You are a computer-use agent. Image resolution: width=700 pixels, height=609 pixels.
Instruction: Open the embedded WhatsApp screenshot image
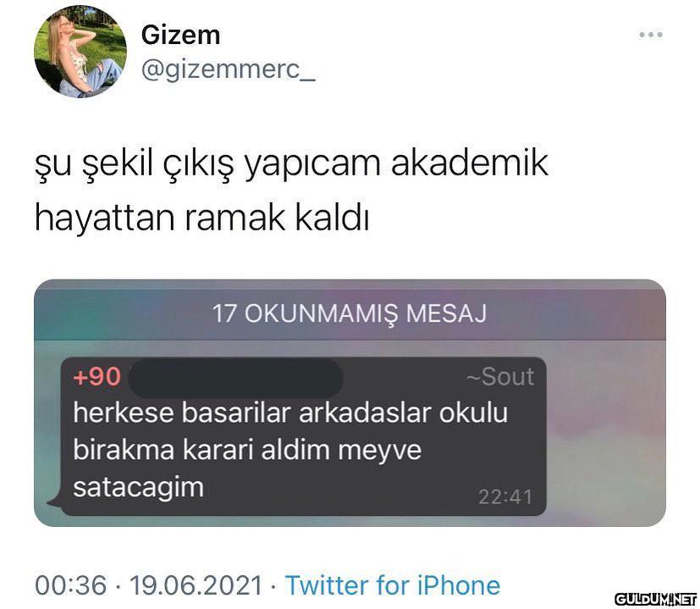pos(350,402)
